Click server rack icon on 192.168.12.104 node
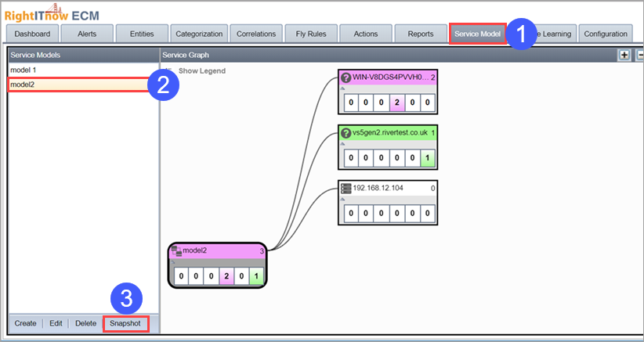The height and width of the screenshot is (342, 644). [x=346, y=189]
